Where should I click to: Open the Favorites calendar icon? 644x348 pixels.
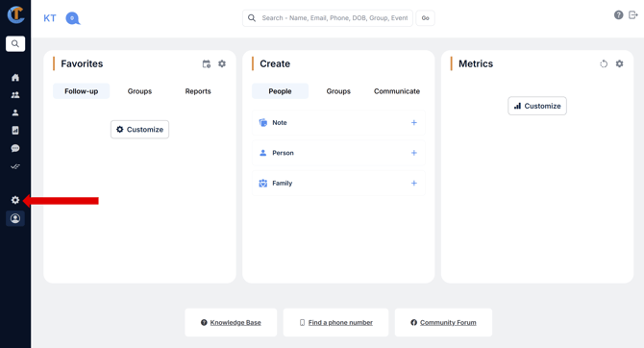click(207, 63)
